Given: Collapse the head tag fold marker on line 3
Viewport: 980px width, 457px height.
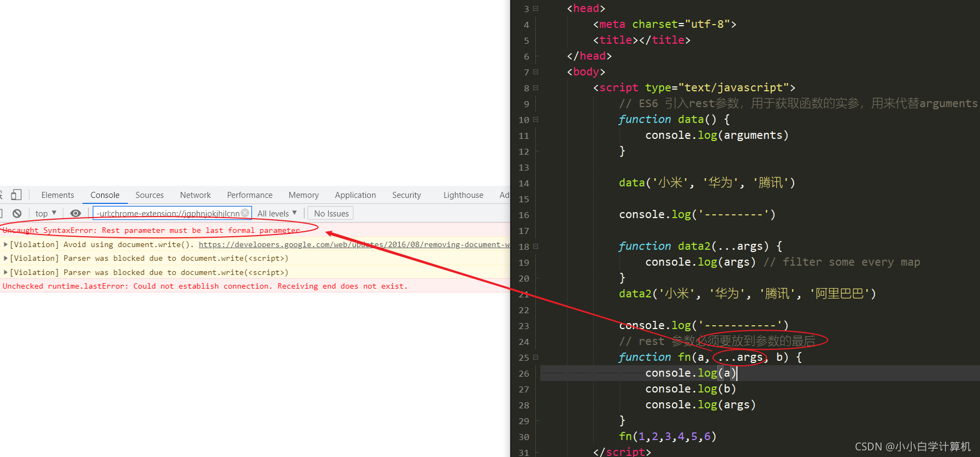Looking at the screenshot, I should pos(536,8).
